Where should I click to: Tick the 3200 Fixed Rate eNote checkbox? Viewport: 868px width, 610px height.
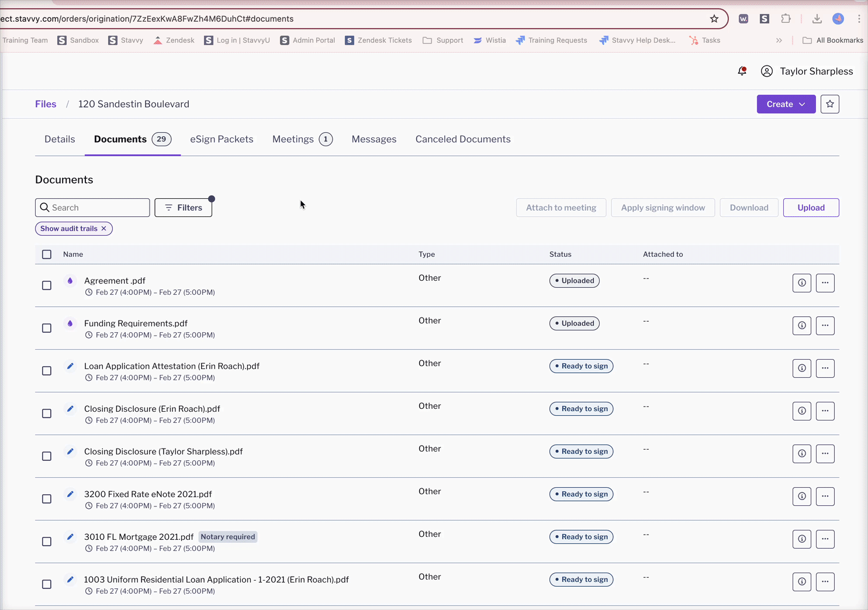tap(47, 499)
